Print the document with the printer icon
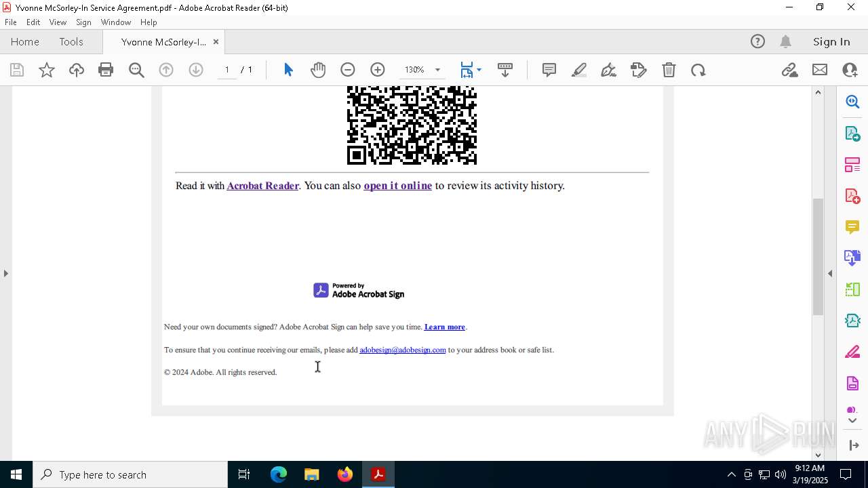Viewport: 868px width, 488px height. tap(106, 70)
